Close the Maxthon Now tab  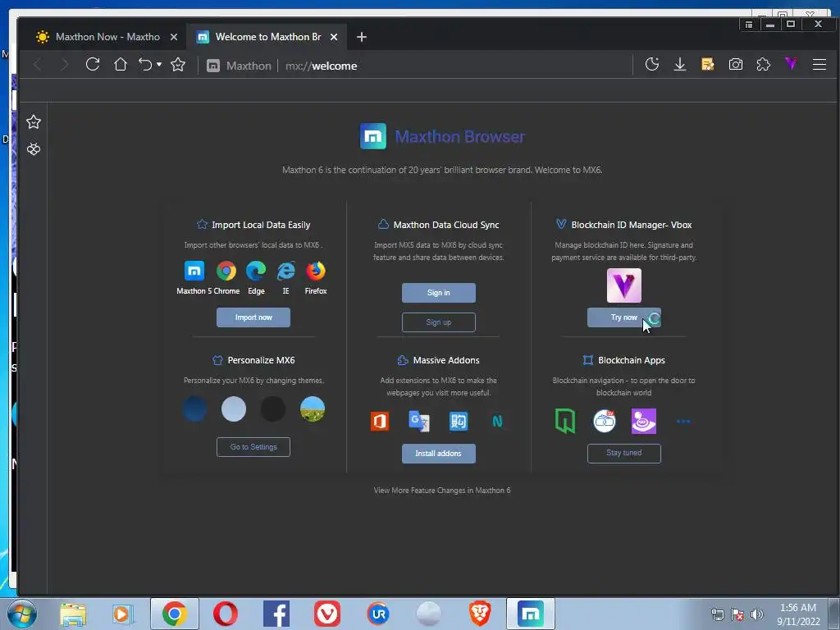[x=174, y=37]
